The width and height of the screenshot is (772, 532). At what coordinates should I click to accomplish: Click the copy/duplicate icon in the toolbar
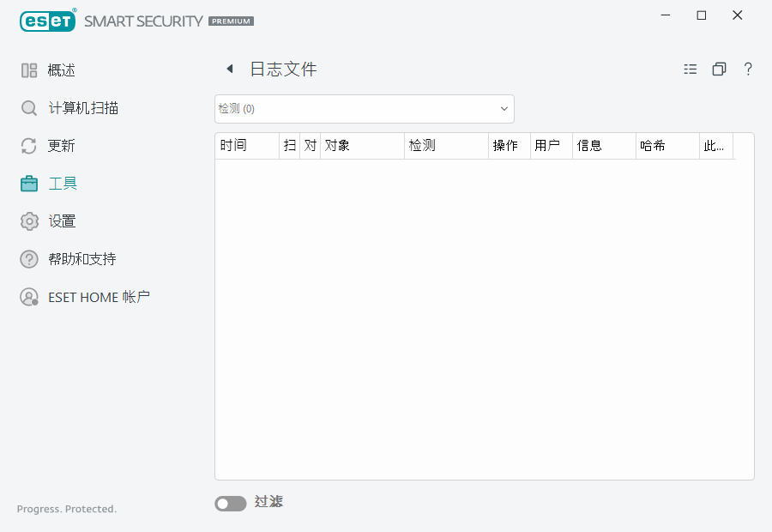pos(719,69)
